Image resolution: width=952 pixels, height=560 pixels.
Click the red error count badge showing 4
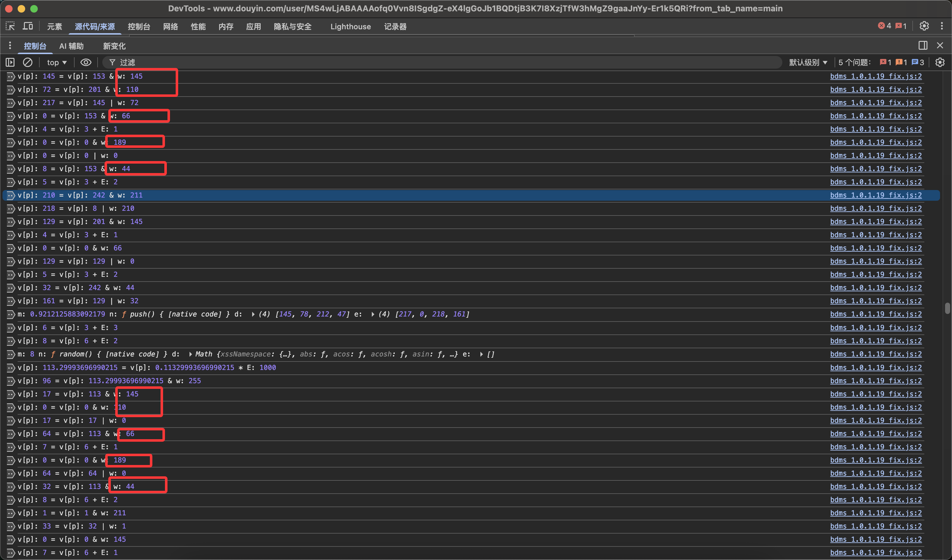tap(884, 26)
